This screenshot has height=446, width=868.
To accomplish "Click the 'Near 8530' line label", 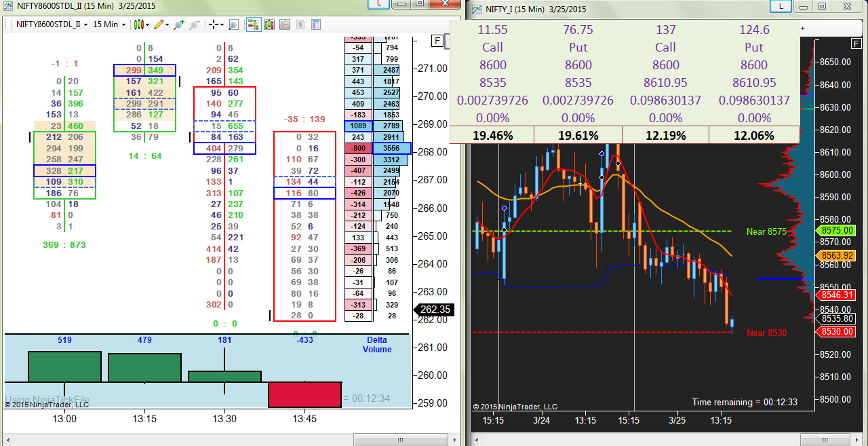I will point(767,333).
